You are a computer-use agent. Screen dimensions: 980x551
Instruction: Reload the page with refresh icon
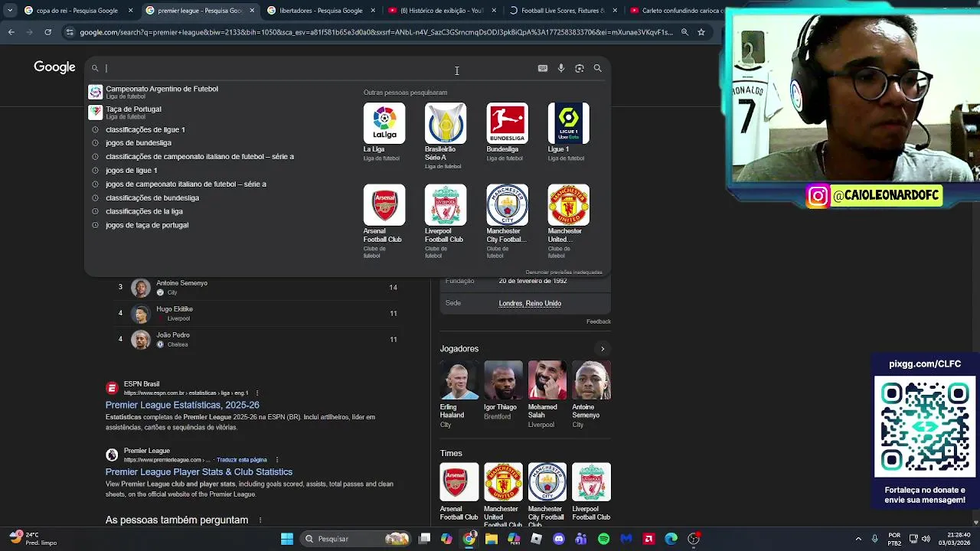pyautogui.click(x=47, y=32)
